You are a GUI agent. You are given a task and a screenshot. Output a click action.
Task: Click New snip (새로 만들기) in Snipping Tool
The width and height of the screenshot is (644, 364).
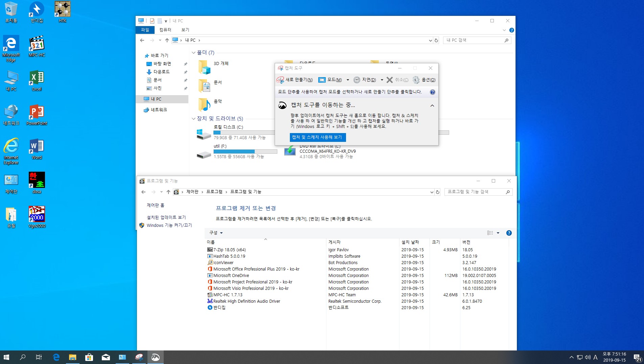pyautogui.click(x=295, y=80)
